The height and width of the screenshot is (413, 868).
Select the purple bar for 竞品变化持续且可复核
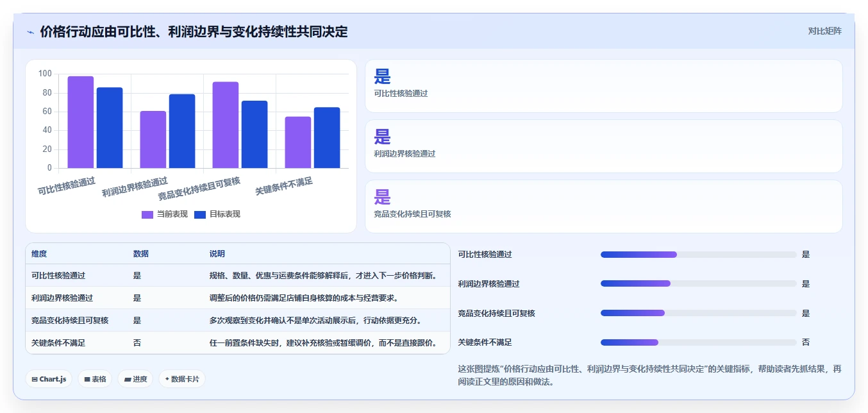226,125
